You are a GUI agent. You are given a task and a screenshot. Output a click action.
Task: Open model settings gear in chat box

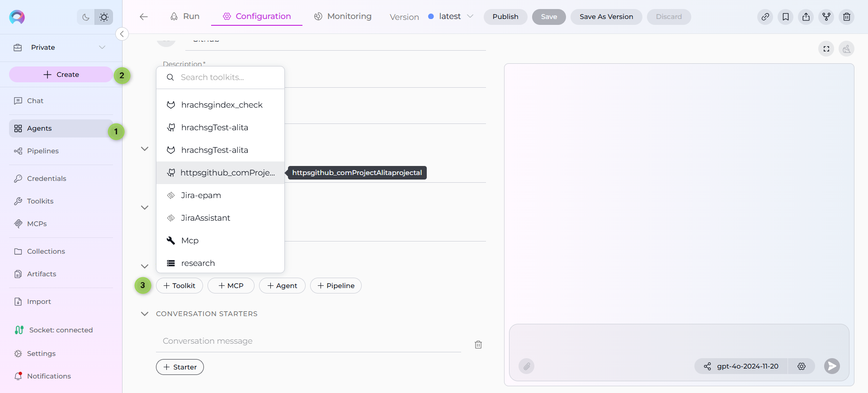click(801, 366)
